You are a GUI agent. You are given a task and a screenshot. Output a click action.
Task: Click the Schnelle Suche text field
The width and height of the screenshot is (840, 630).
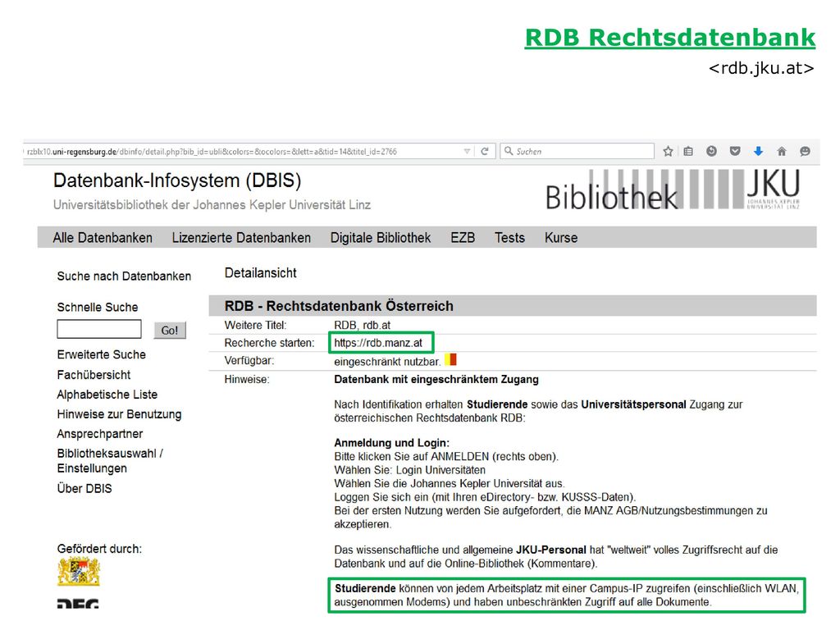click(99, 329)
